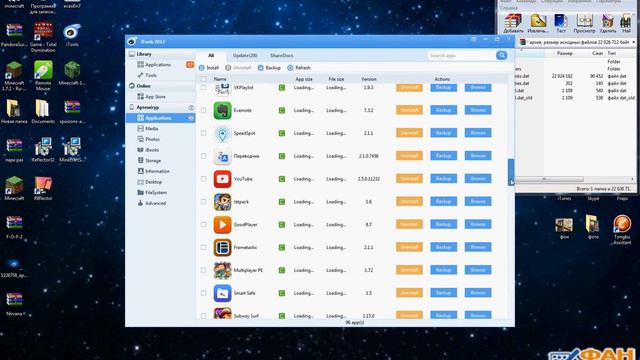Click WinRAR Тест (Test) toolbar icon

click(x=561, y=23)
